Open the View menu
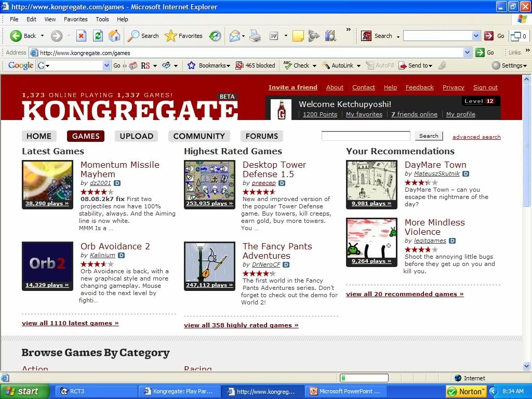The height and width of the screenshot is (399, 532). (x=50, y=19)
